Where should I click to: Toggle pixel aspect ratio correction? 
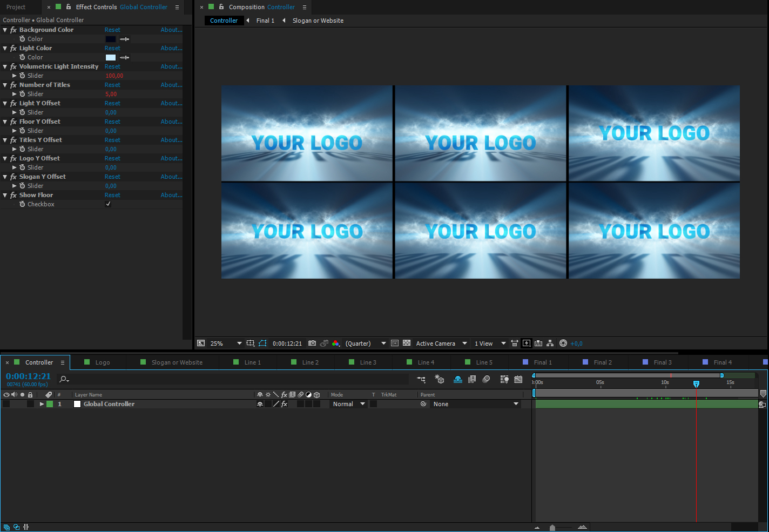tap(515, 344)
